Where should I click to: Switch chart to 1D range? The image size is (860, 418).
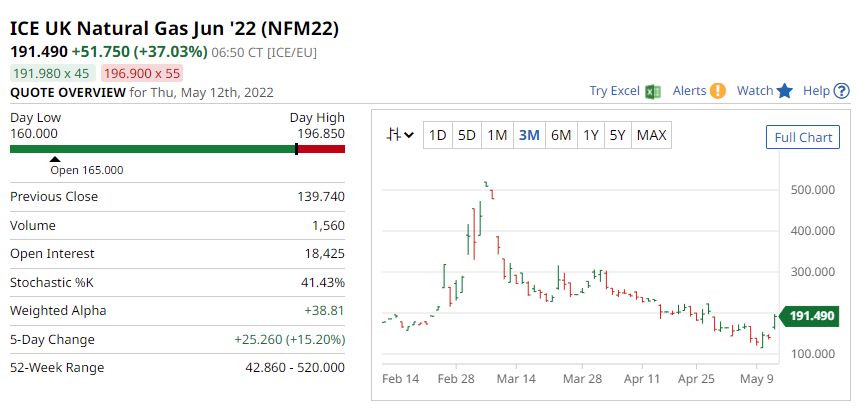(437, 135)
